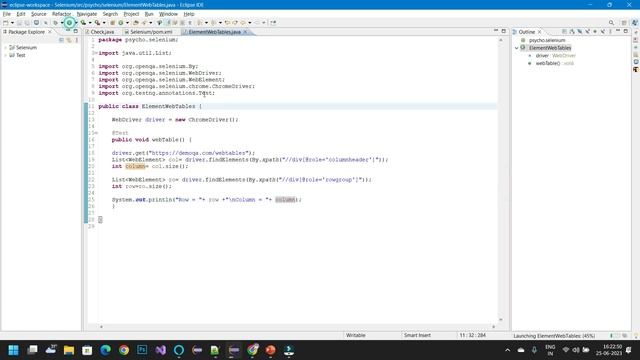
Task: Open Windows Start menu
Action: point(13,350)
